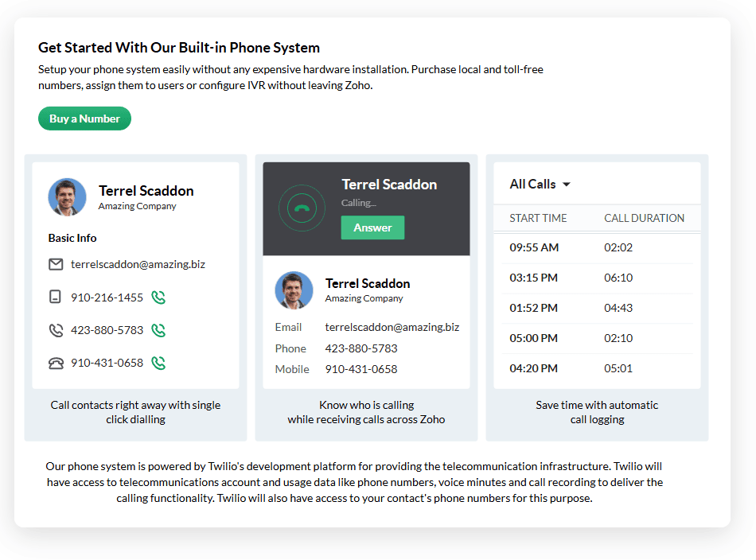Select the 04:20 PM call log row
756x560 pixels.
(597, 368)
